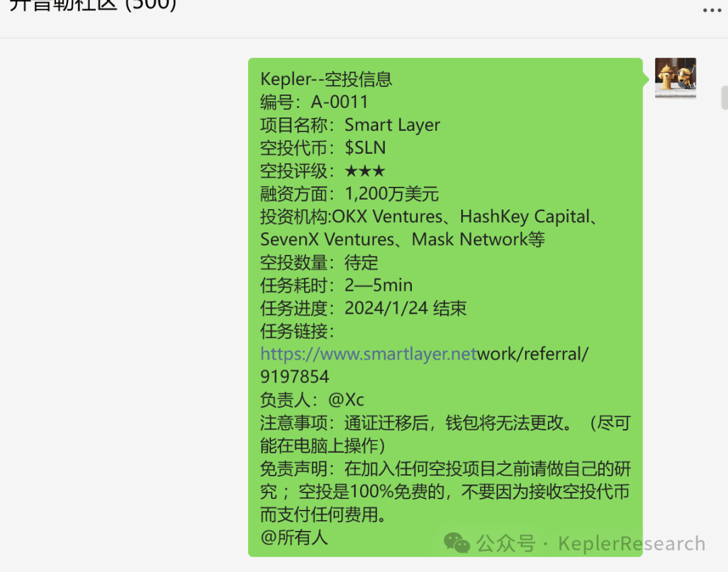Click the chat scrollbar handle at right edge
This screenshot has height=572, width=728.
(725, 97)
